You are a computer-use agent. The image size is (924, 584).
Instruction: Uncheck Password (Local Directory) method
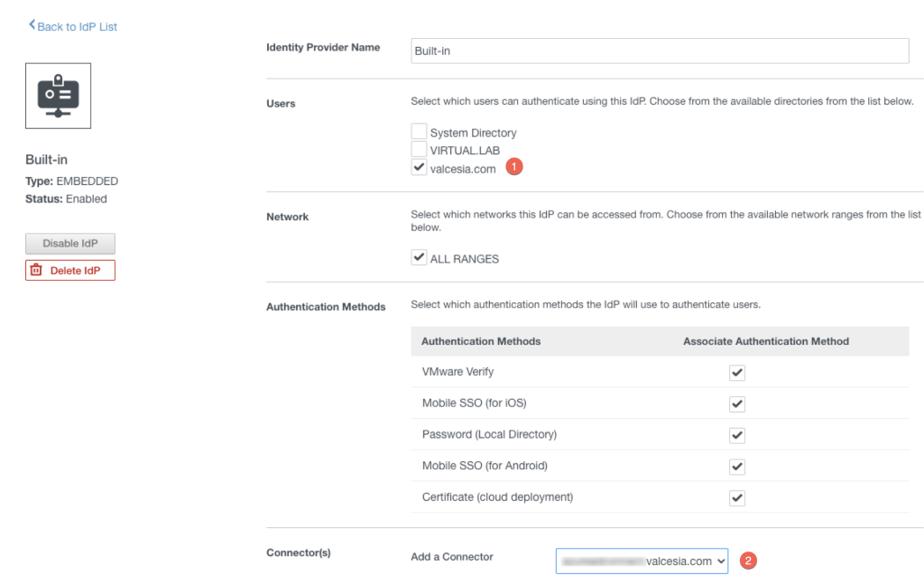(x=737, y=435)
